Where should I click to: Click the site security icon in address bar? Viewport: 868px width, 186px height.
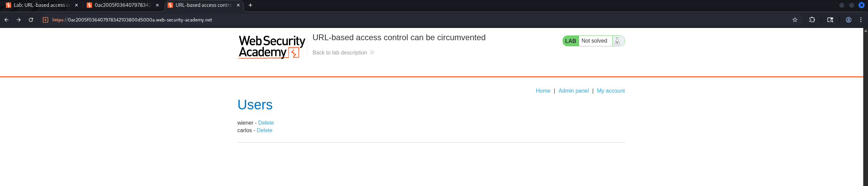46,20
